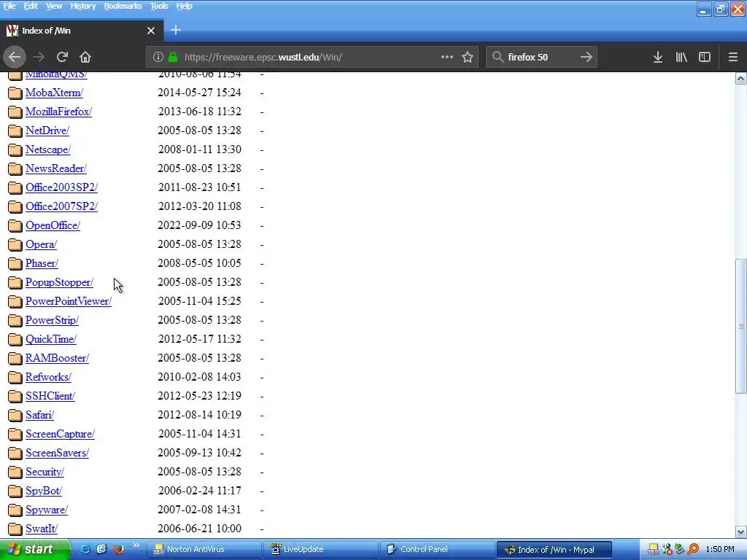Show site information icon in address bar

158,57
